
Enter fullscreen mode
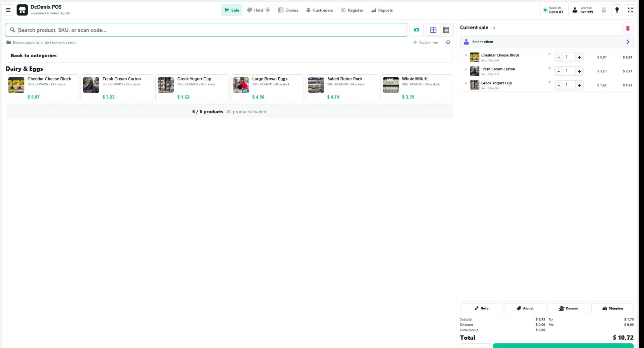630,10
